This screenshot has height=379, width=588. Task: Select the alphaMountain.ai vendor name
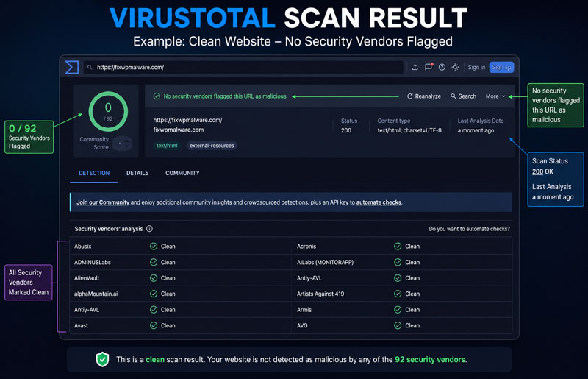click(x=96, y=294)
